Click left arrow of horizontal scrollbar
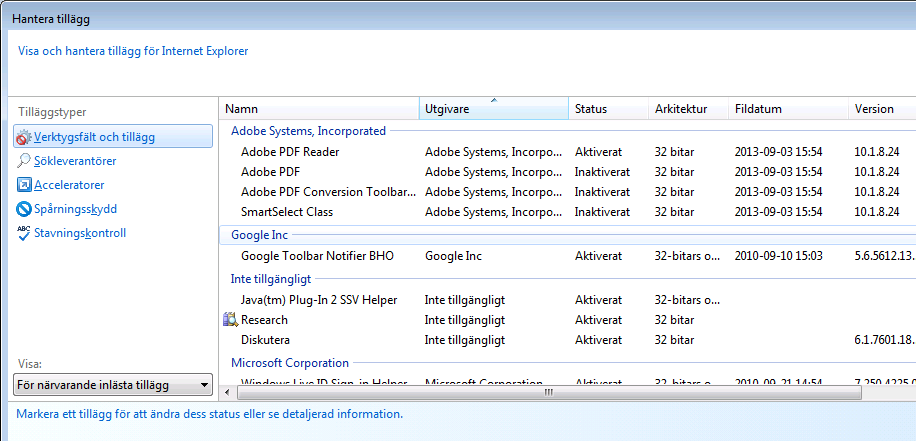 pos(226,393)
